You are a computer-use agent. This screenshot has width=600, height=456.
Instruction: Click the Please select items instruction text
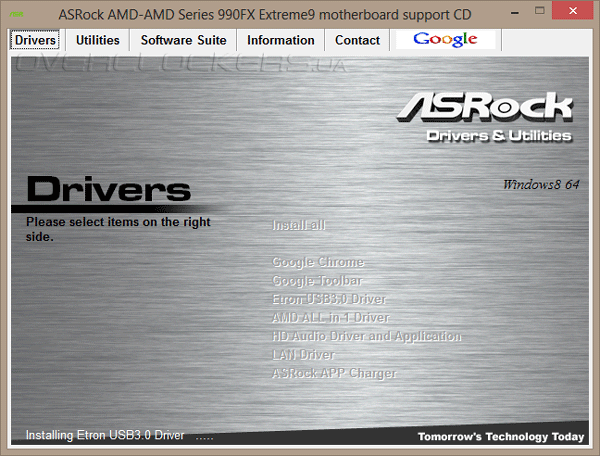[x=118, y=229]
